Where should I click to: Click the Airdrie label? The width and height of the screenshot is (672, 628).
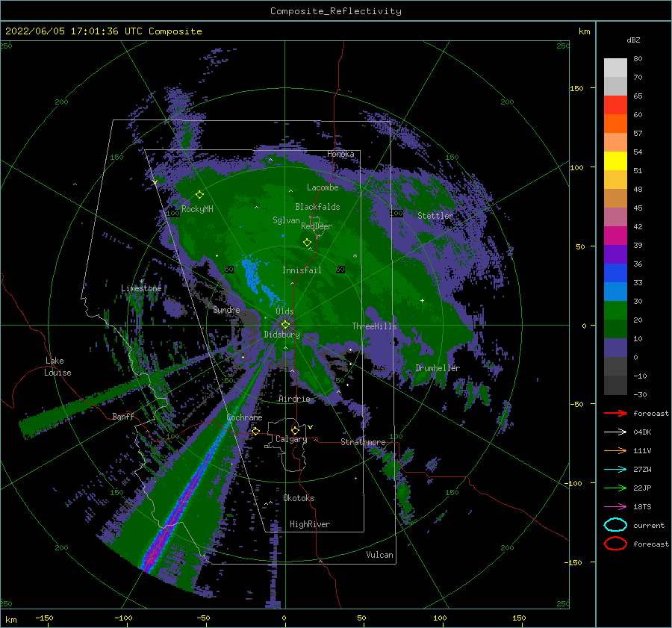(294, 399)
